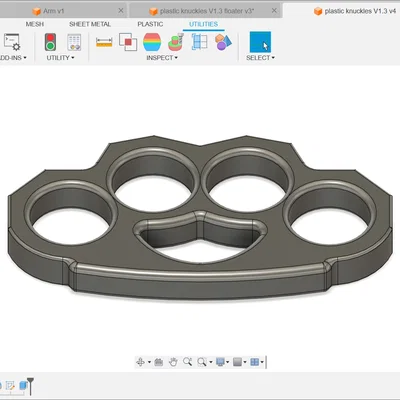This screenshot has width=400, height=400.
Task: Expand the UTILITY dropdown menu
Action: pos(60,58)
